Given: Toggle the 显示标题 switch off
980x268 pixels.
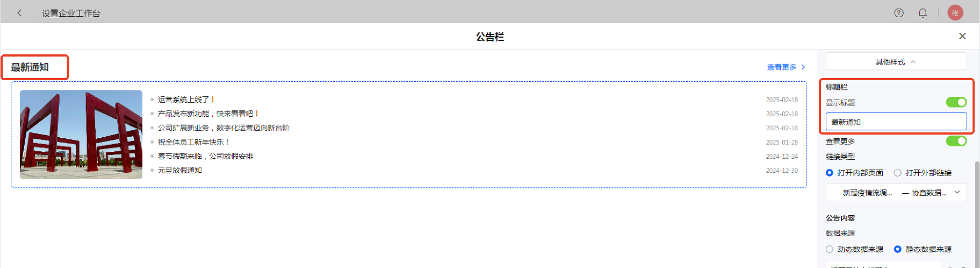Looking at the screenshot, I should (x=956, y=102).
